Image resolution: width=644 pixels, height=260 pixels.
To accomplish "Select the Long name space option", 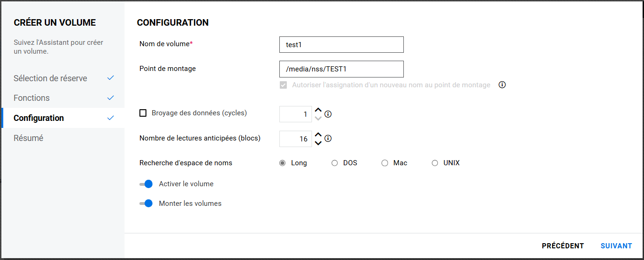I will 283,163.
